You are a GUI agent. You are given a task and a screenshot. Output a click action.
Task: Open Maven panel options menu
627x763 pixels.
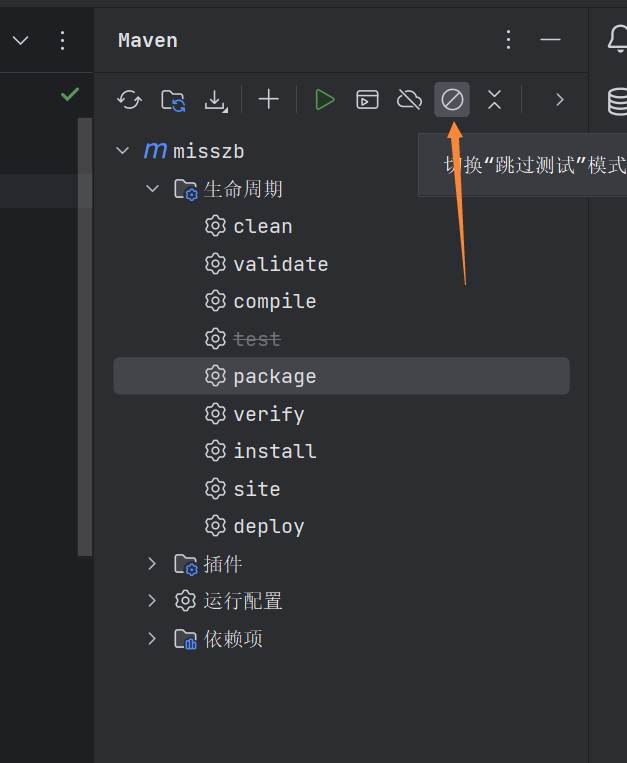pos(508,39)
